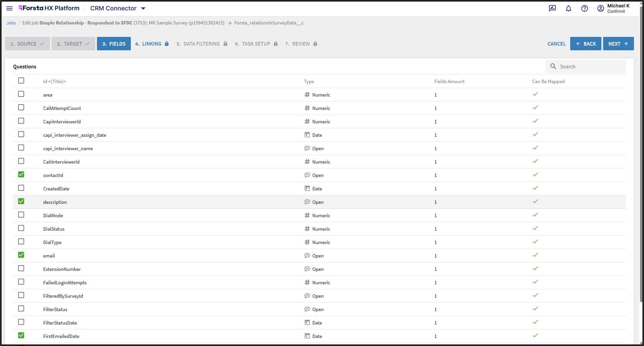This screenshot has width=644, height=346.
Task: Click the Open speech icon in contactId row
Action: (307, 175)
